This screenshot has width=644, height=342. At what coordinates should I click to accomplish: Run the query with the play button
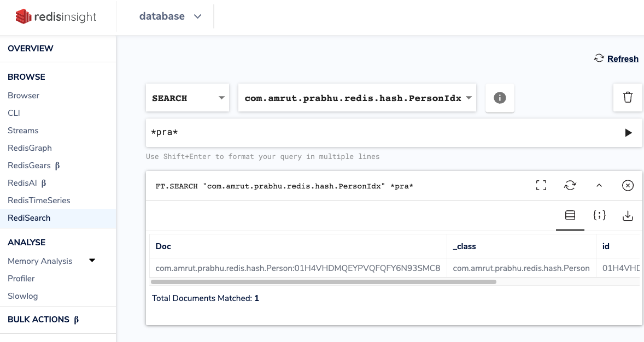point(628,133)
